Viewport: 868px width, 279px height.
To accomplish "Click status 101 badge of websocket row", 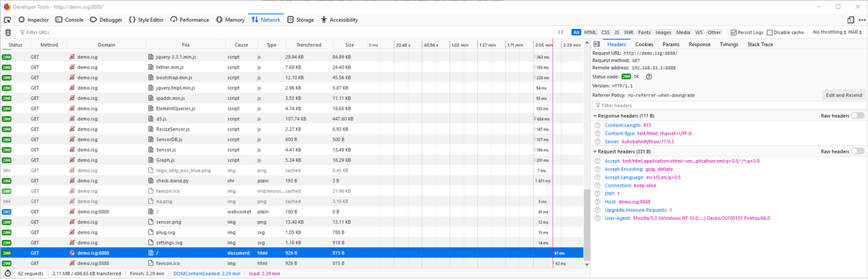I will 7,212.
